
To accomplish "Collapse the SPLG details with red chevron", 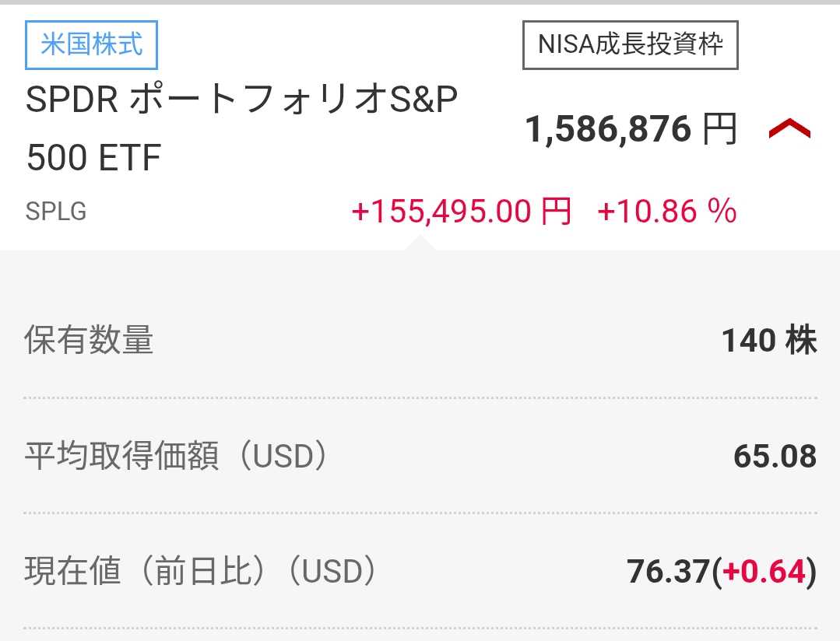I will pos(789,130).
